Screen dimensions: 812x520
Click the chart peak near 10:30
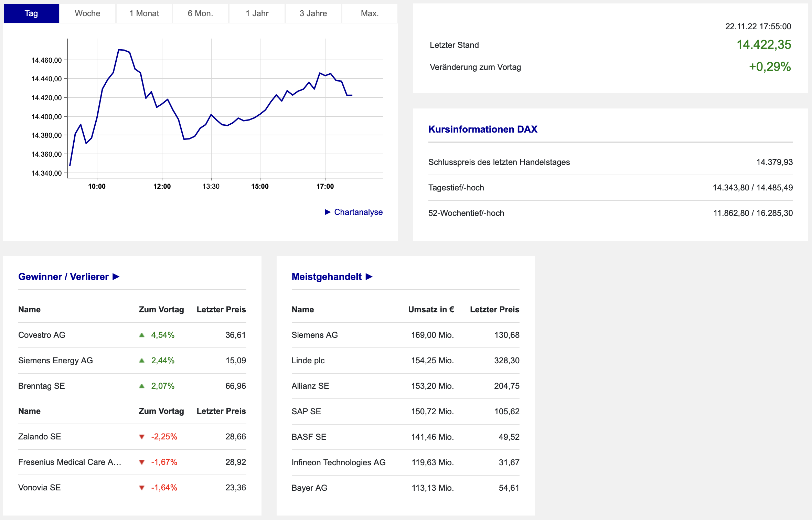point(119,50)
